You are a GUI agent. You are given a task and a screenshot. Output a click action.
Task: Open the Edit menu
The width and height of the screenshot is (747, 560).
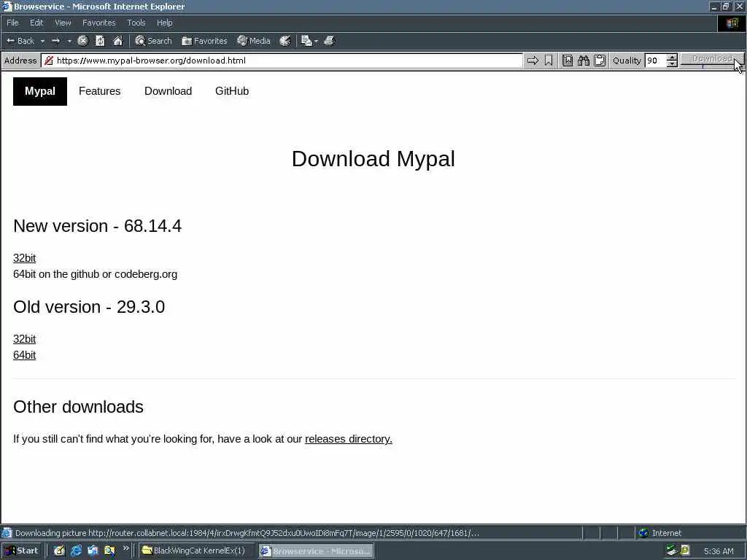pos(36,23)
